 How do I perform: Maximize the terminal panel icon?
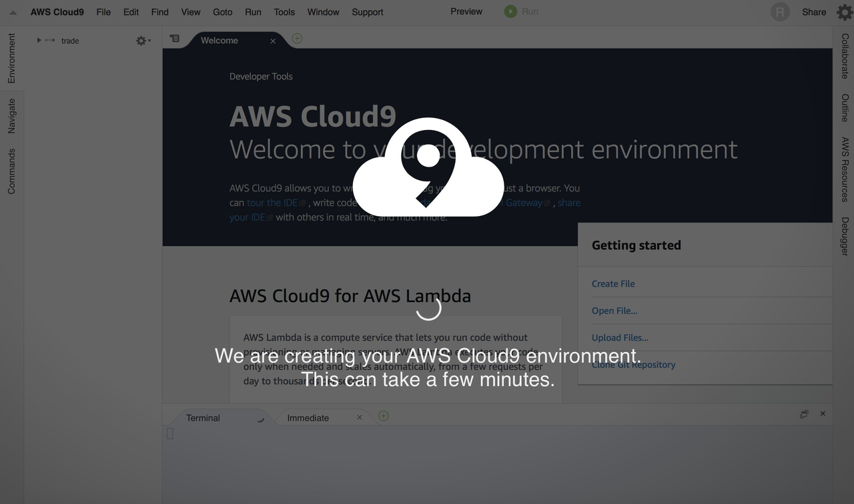(804, 414)
